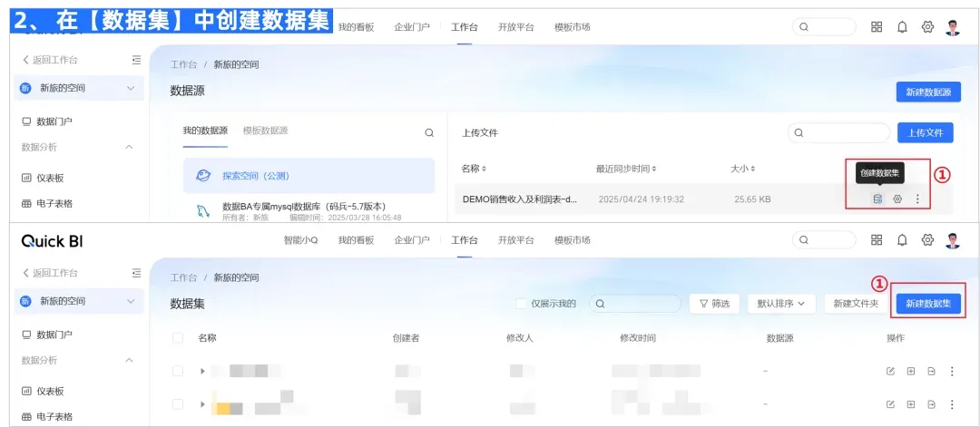Open the top-bar settings gear on the 数据集 page
This screenshot has height=427, width=980.
[x=927, y=239]
